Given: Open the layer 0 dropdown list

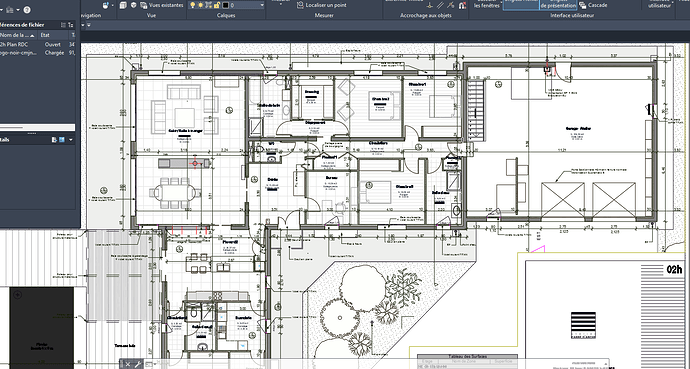Looking at the screenshot, I should [261, 5].
